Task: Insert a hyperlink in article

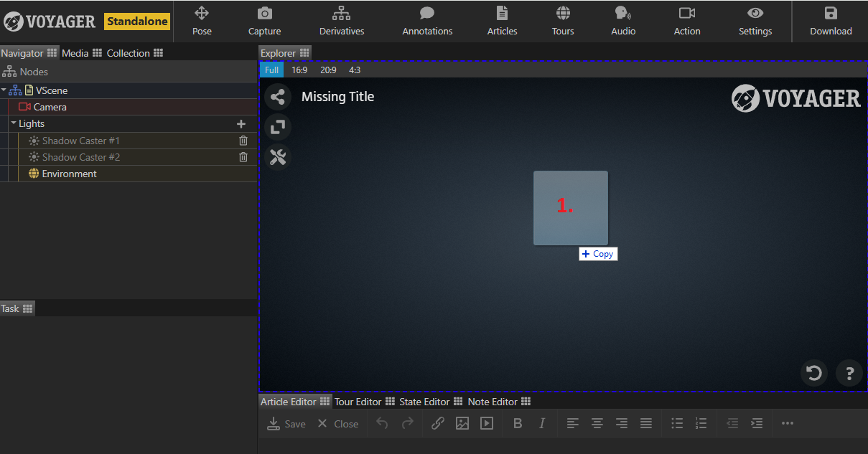Action: (438, 424)
